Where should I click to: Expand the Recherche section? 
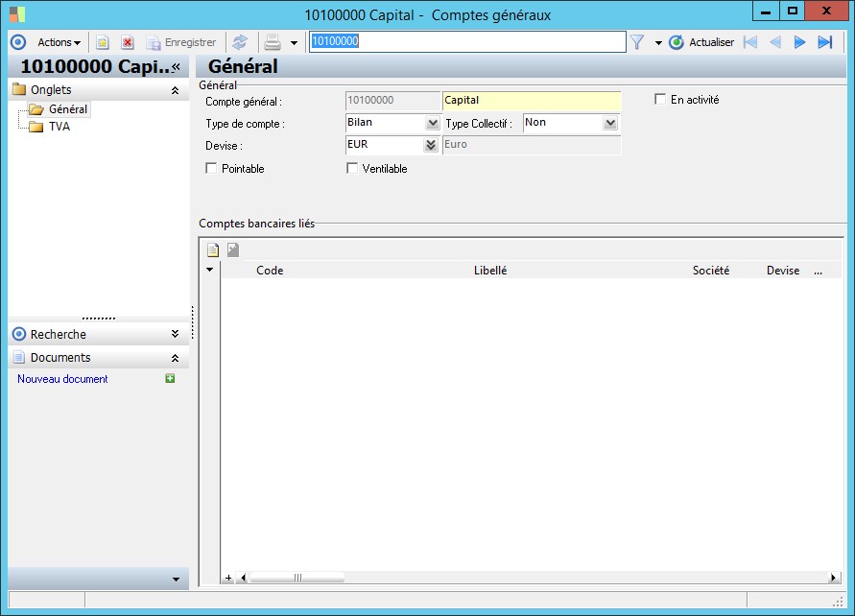tap(175, 334)
